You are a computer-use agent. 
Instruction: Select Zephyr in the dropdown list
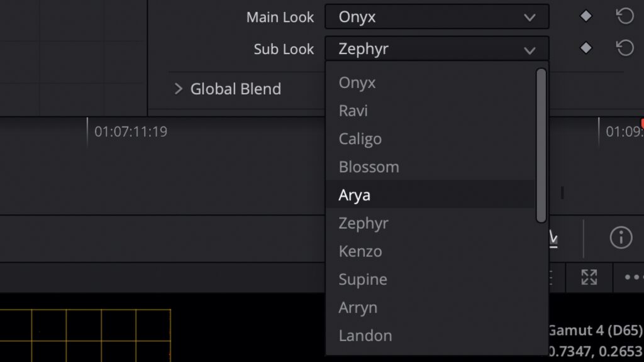364,223
